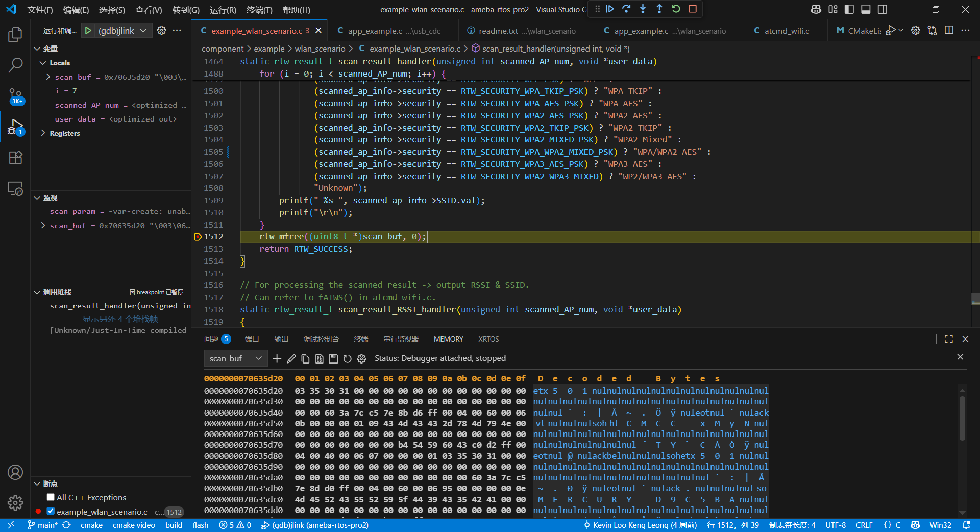Step over in the debug toolbar
This screenshot has width=980, height=532.
click(626, 9)
